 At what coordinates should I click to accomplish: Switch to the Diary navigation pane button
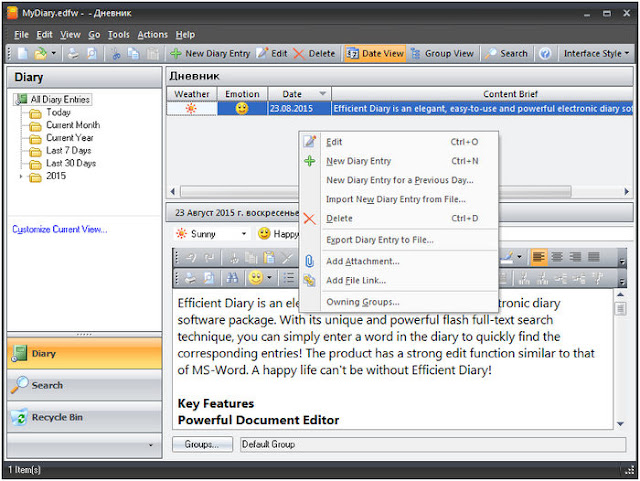coord(84,354)
